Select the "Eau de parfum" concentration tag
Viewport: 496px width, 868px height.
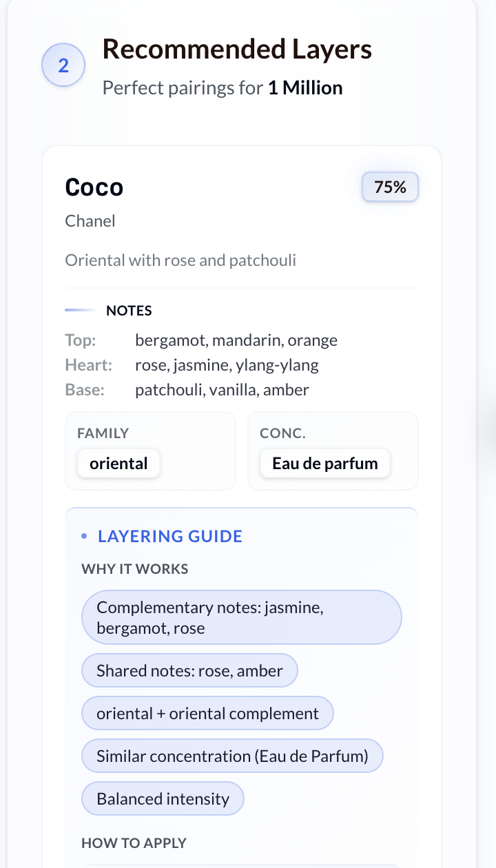(x=324, y=463)
